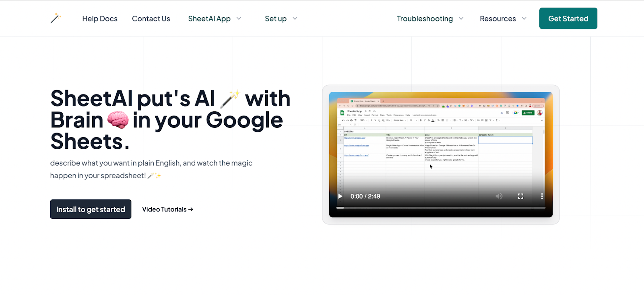Go to Contact Us
The width and height of the screenshot is (644, 296).
(151, 18)
